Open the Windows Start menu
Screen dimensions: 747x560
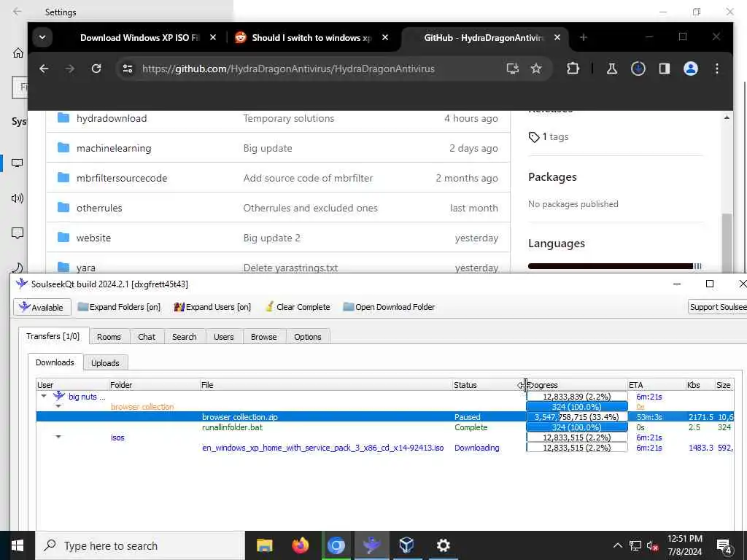[x=18, y=545]
